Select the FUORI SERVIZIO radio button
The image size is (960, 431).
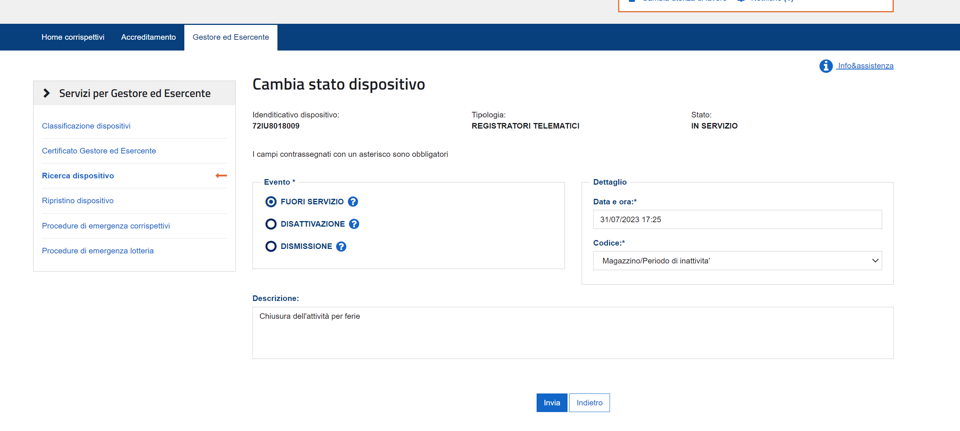(x=271, y=202)
